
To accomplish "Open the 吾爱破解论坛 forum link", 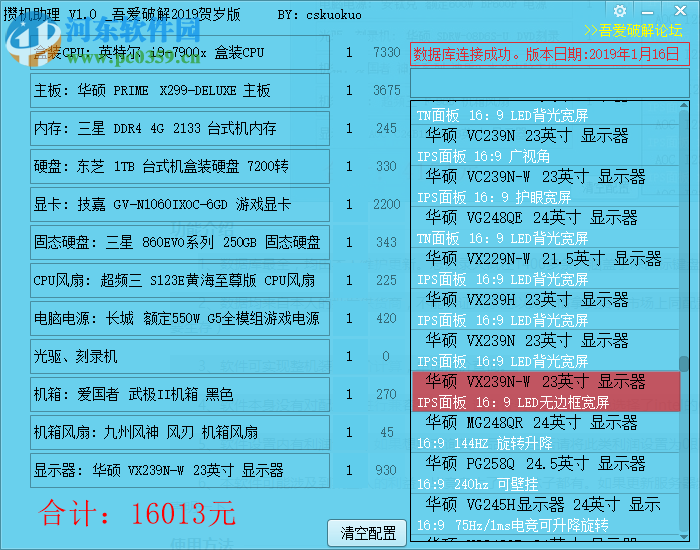I will 633,30.
